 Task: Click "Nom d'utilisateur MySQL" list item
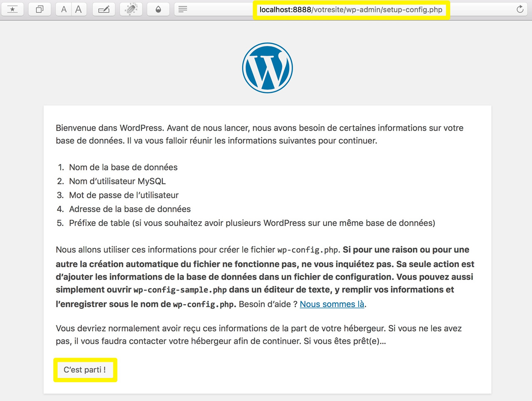click(x=117, y=181)
